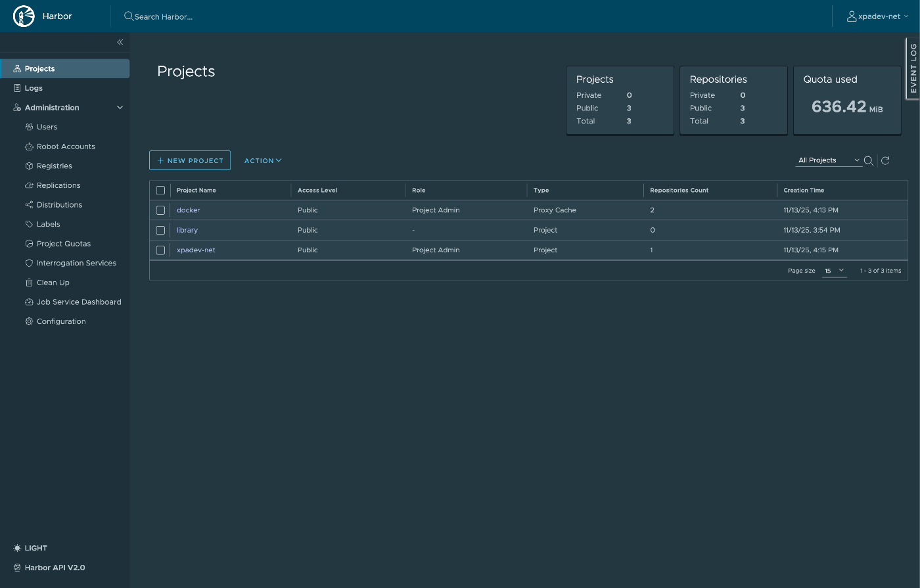Toggle the select-all projects checkbox

160,191
